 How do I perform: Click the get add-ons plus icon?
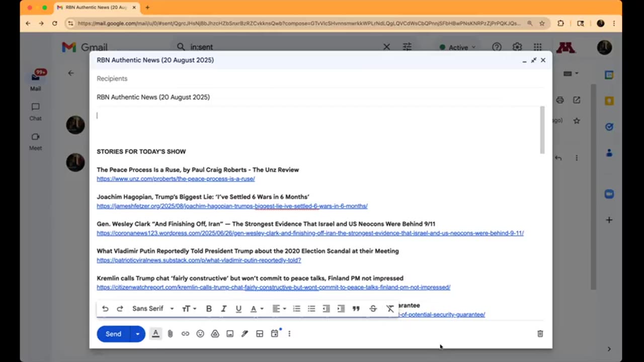coord(609,220)
